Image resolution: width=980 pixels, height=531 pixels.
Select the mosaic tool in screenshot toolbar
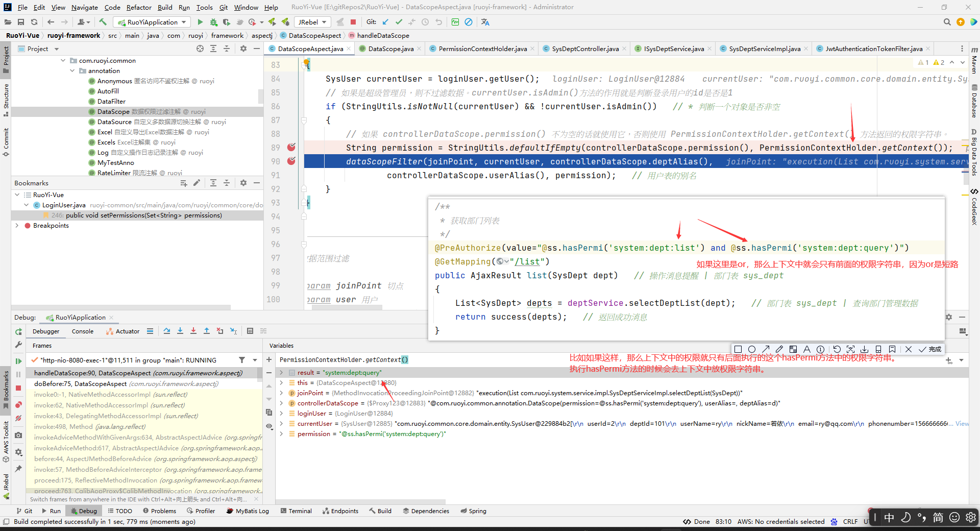793,349
